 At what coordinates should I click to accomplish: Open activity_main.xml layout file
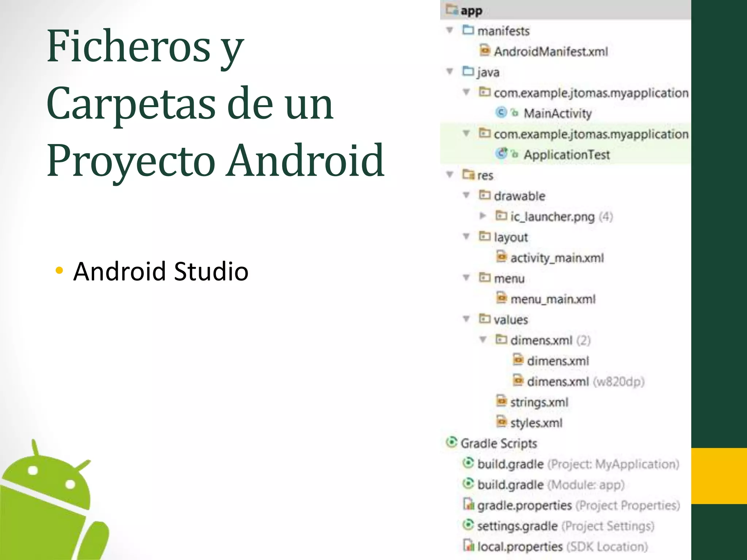click(557, 258)
